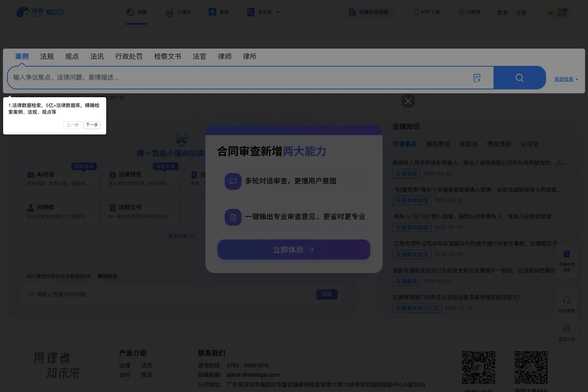Click the 得理 logo in the header
Image resolution: width=588 pixels, height=392 pixels.
coord(39,13)
